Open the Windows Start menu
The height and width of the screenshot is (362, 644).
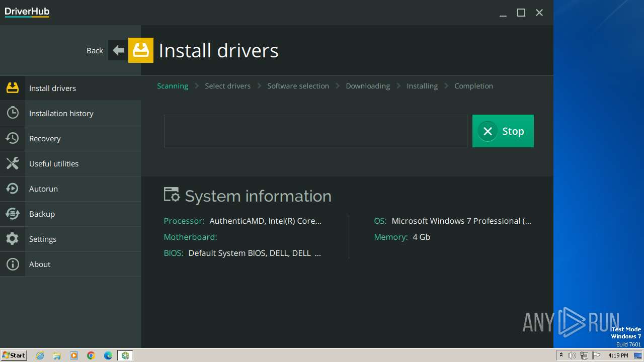pos(14,355)
